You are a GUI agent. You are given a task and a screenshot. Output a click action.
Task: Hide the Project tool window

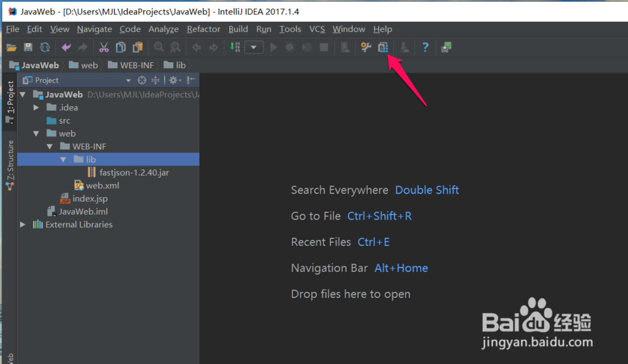191,80
